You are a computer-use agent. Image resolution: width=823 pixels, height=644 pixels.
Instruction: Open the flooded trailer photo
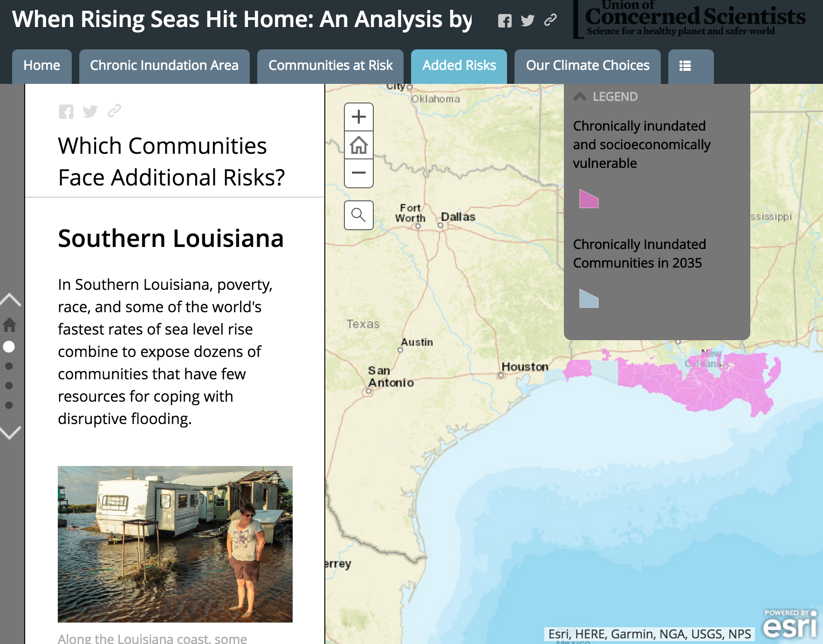click(175, 544)
